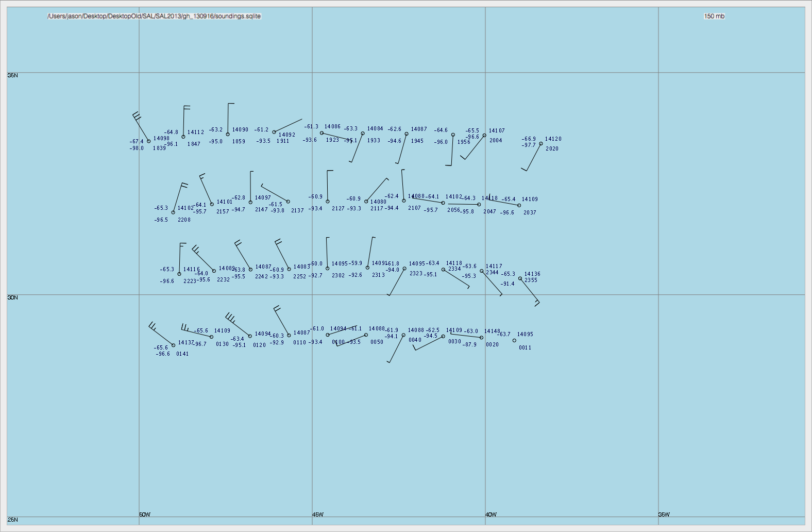Screen dimensions: 812x532
Task: Click the dewpoint value -98.0
Action: click(137, 148)
